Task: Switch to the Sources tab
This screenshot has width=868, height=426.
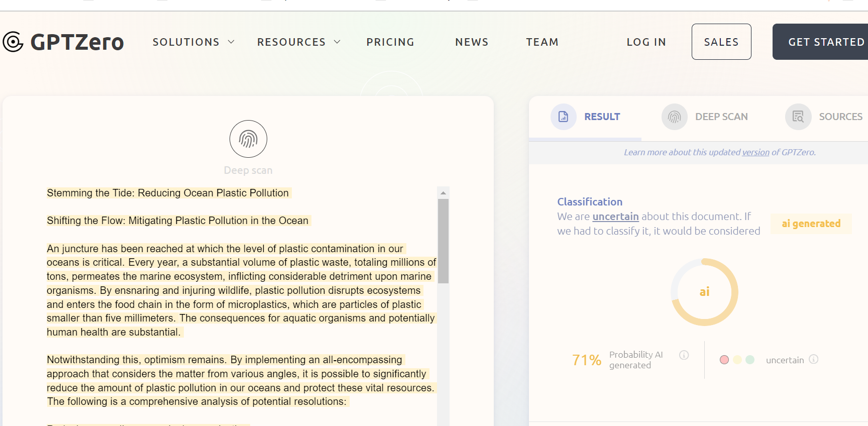Action: click(840, 117)
